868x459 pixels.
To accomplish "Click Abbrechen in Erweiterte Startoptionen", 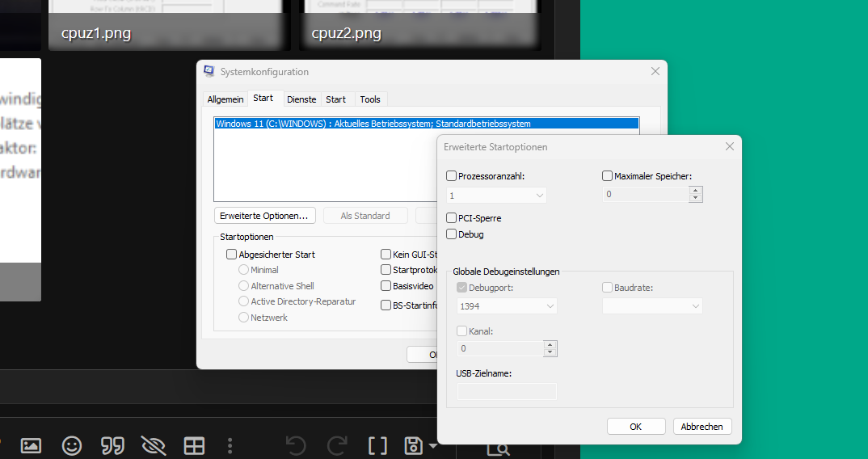I will coord(702,427).
